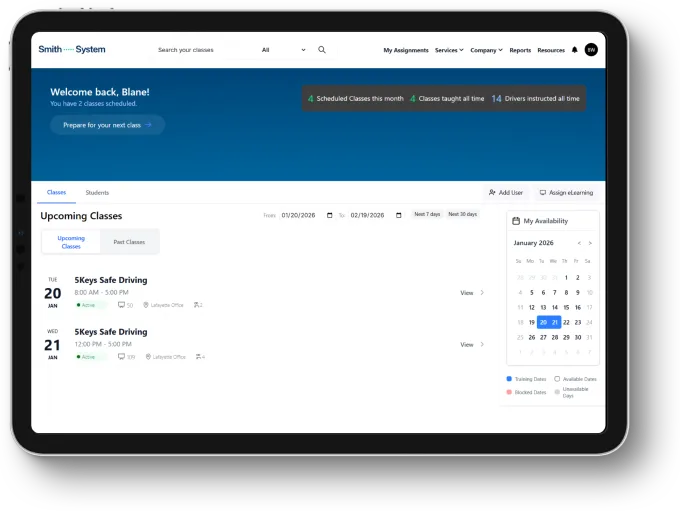Click the search magnifier icon
Image resolution: width=680 pixels, height=516 pixels.
(322, 50)
